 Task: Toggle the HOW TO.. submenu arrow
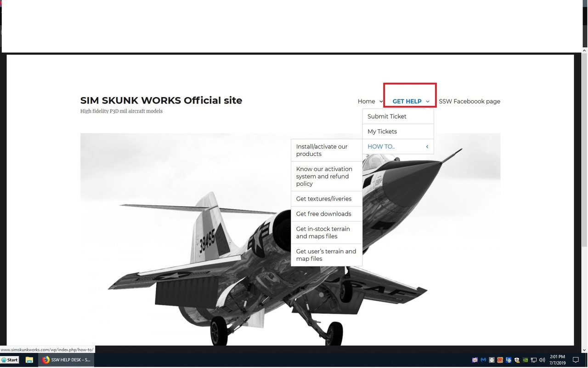(x=427, y=147)
